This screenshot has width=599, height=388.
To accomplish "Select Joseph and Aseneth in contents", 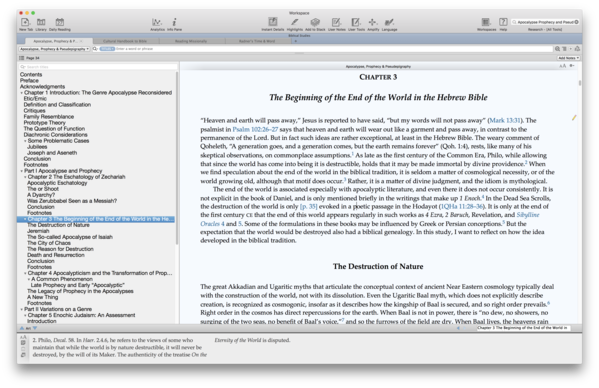I will click(52, 153).
